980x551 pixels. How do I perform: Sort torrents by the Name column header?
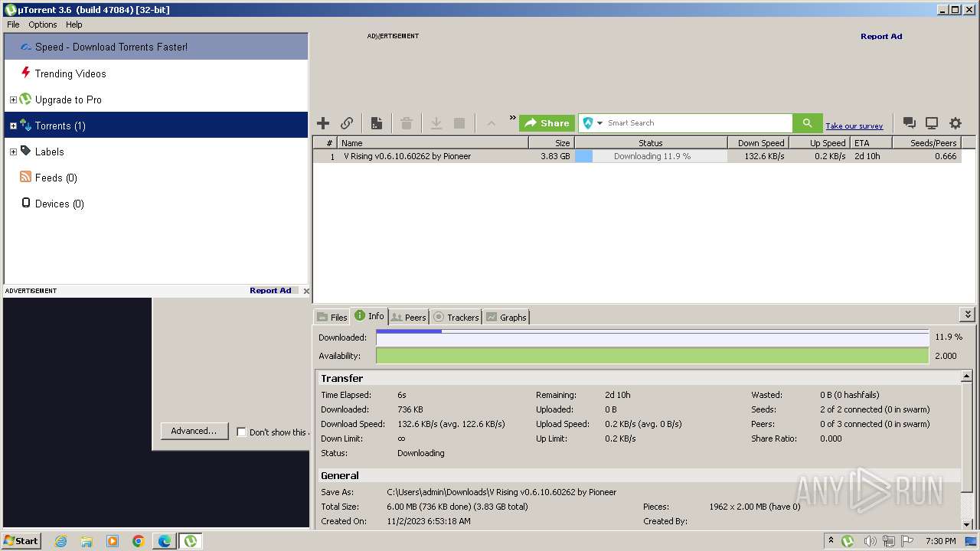pos(433,143)
